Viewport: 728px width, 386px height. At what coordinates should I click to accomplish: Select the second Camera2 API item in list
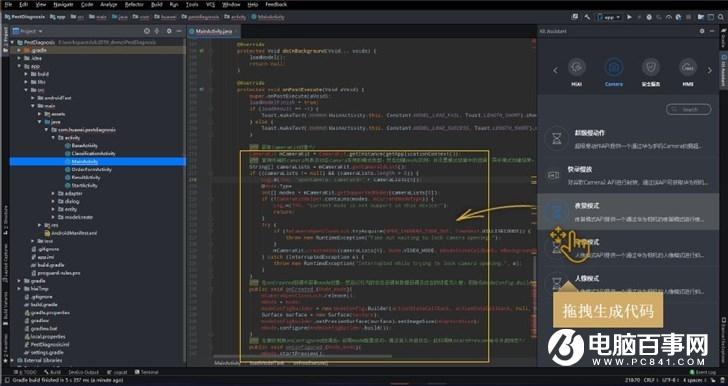click(x=628, y=176)
